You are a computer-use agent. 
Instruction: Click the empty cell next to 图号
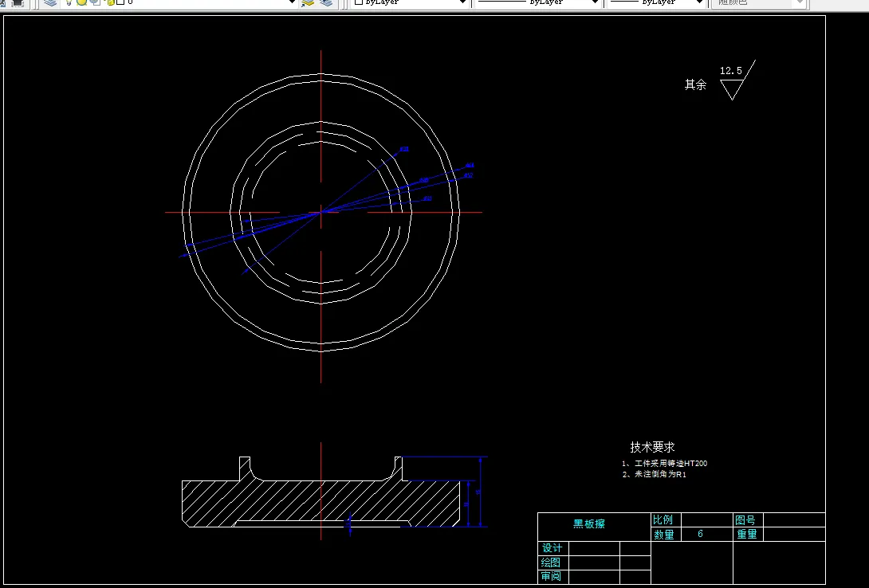click(x=795, y=520)
